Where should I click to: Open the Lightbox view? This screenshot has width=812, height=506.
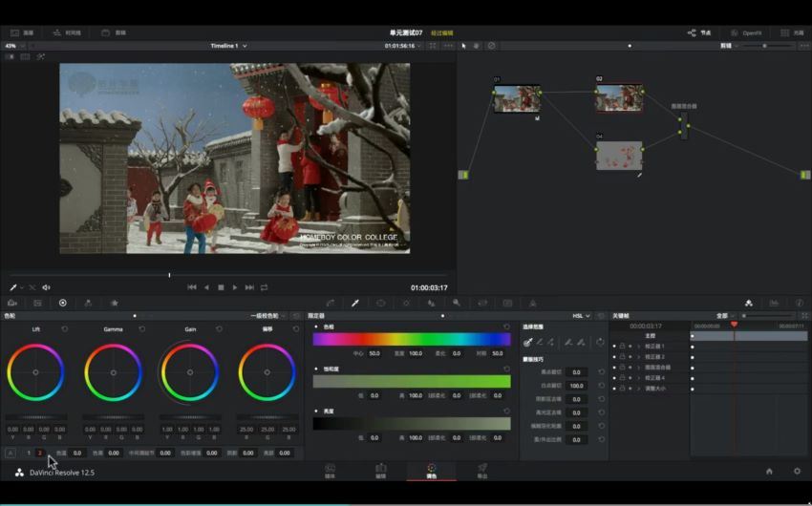coord(792,32)
